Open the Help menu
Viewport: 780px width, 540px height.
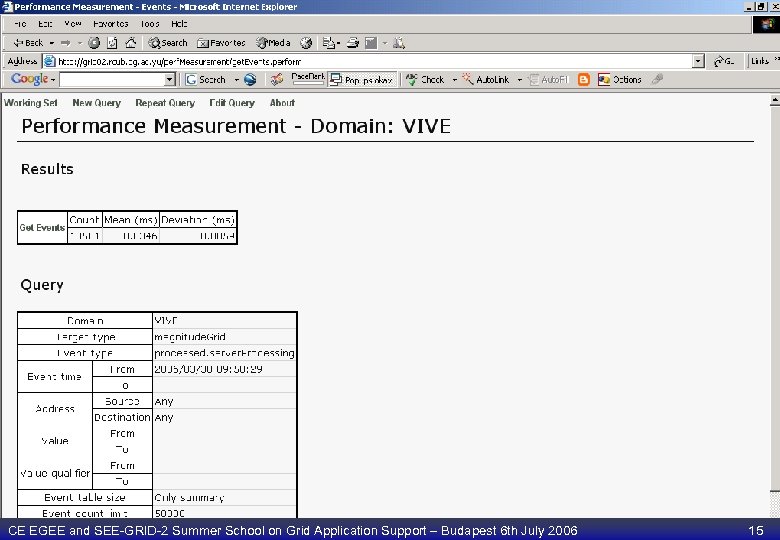pyautogui.click(x=179, y=24)
